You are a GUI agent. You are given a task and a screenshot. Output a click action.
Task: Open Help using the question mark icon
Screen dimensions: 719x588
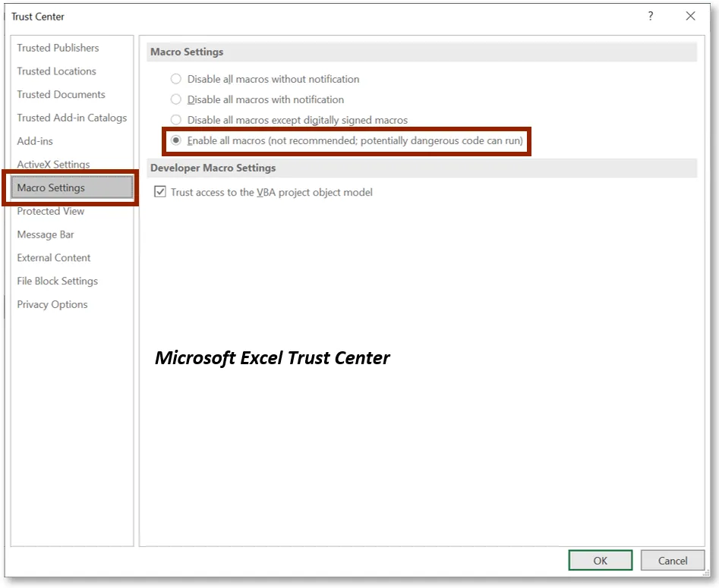point(650,16)
